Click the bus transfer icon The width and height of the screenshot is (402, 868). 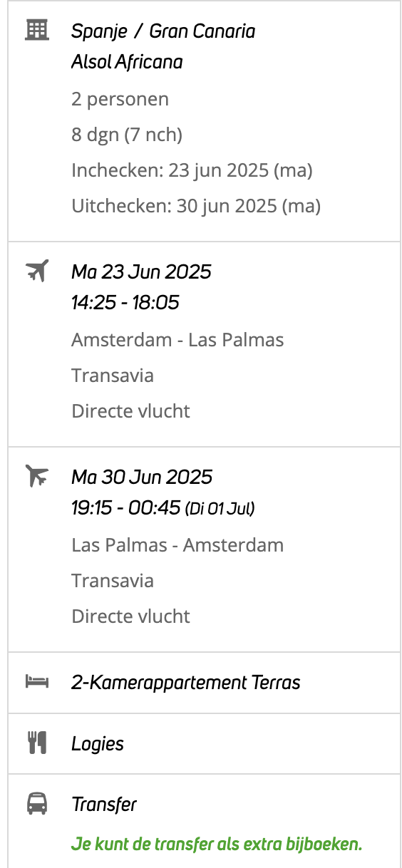(36, 804)
